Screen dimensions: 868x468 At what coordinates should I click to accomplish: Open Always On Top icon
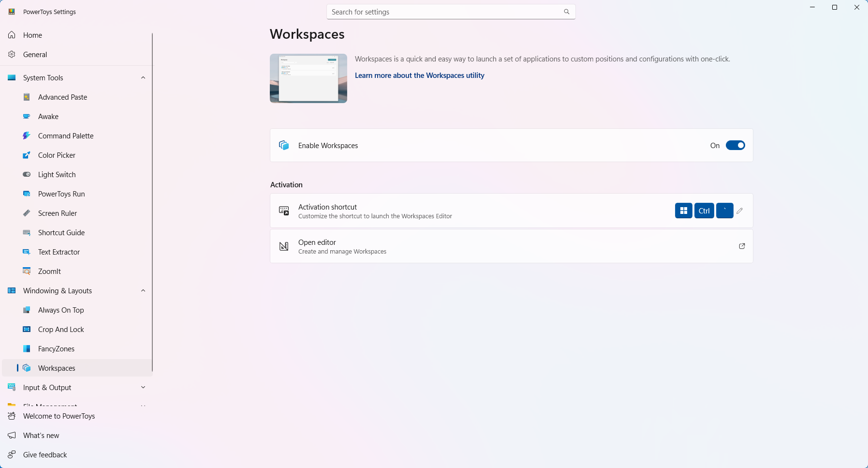point(27,310)
